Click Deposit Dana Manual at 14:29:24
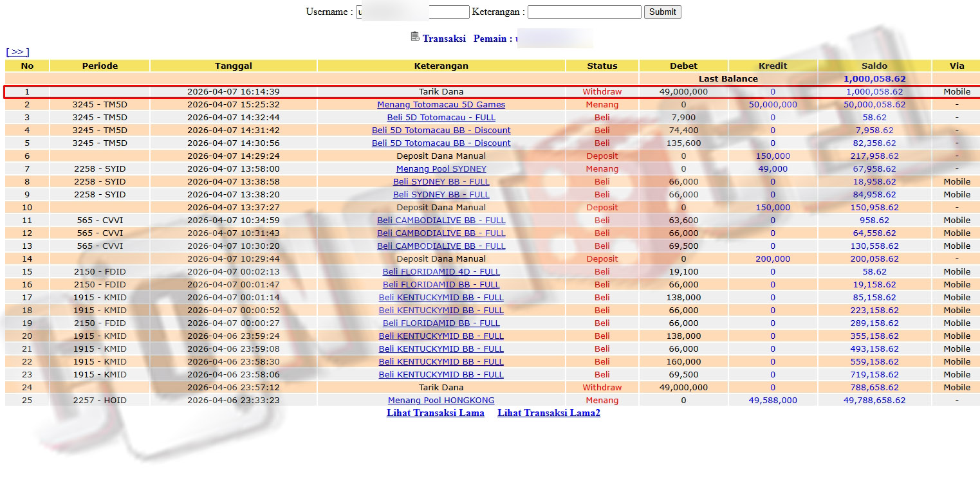Screen dimensions: 980x488 coord(441,156)
